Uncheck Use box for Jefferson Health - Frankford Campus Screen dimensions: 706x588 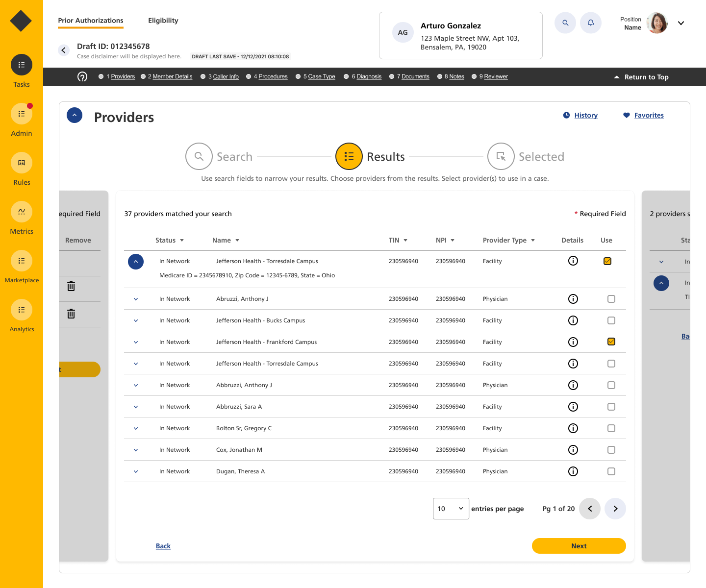611,342
